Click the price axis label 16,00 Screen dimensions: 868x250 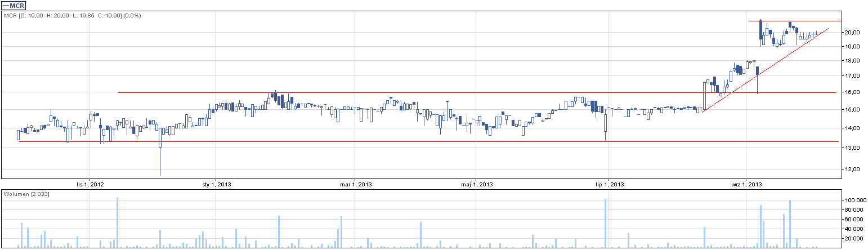point(853,92)
